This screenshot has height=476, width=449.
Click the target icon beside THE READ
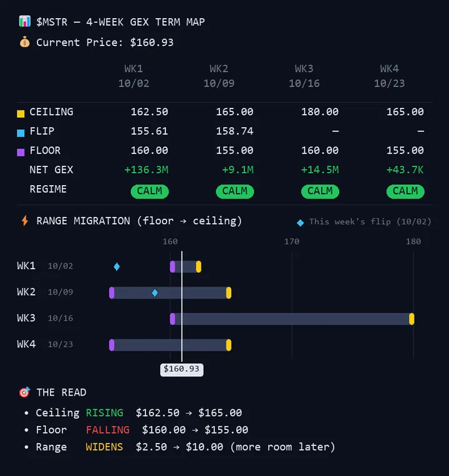click(x=24, y=392)
